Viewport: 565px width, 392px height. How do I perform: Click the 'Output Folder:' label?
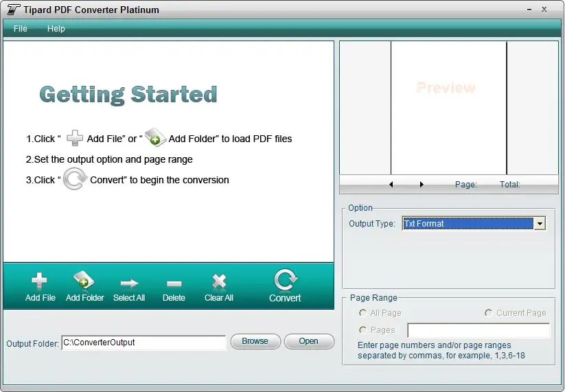tap(32, 344)
